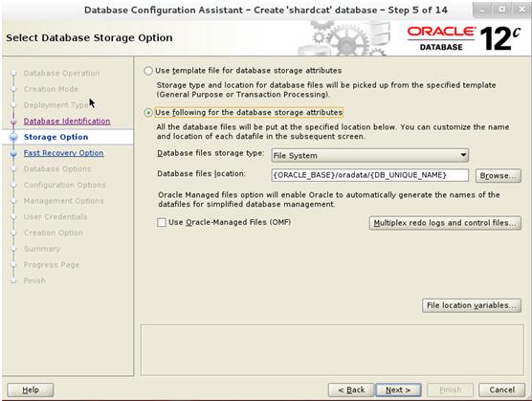Open Database Identification step link
The image size is (532, 401).
point(67,122)
